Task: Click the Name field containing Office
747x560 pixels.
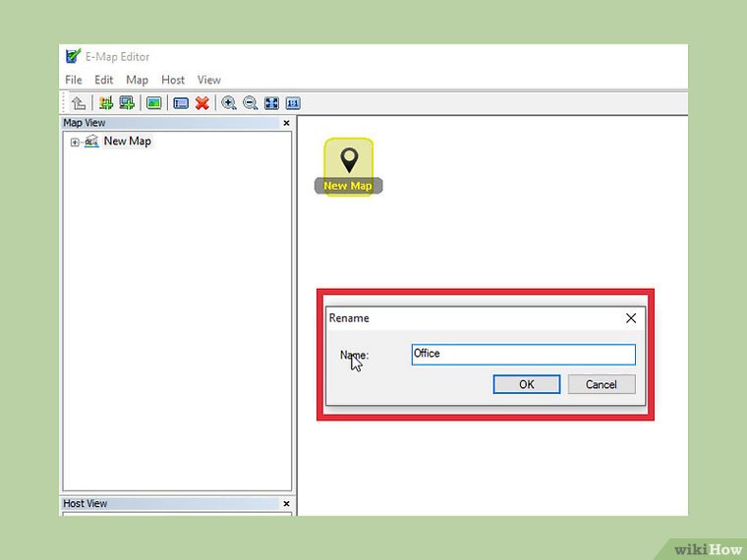Action: tap(523, 355)
